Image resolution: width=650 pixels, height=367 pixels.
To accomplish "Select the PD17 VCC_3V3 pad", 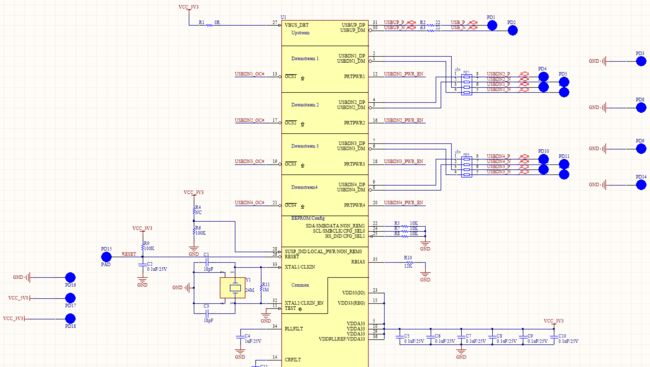I will click(70, 298).
